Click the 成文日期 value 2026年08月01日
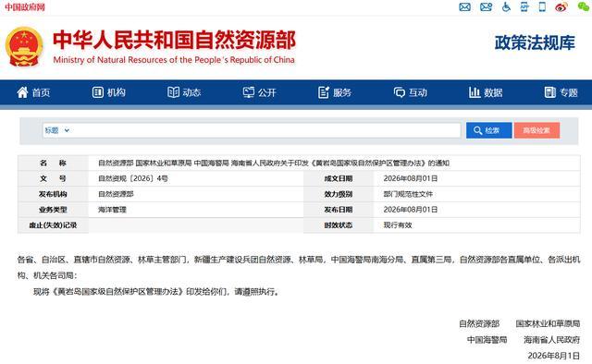 (x=411, y=178)
